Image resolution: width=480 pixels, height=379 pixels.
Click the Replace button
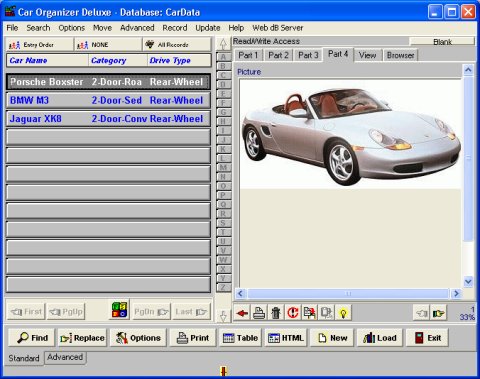click(82, 338)
